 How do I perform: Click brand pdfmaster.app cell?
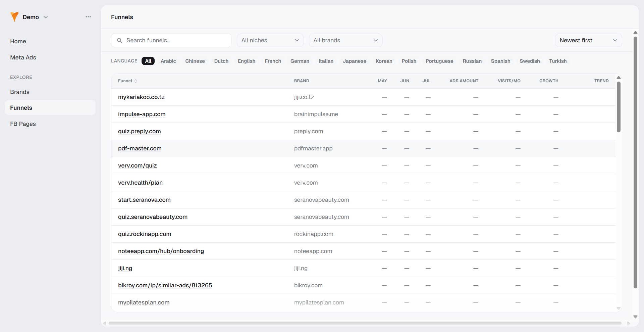tap(313, 148)
